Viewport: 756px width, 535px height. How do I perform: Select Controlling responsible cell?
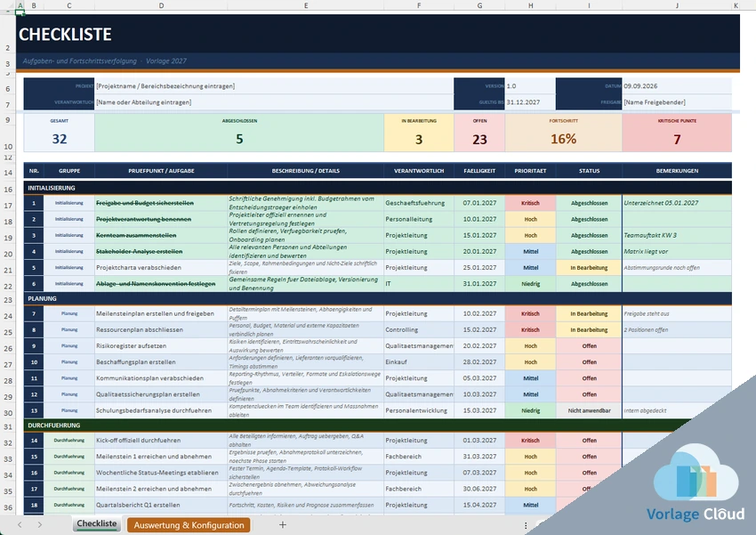419,330
